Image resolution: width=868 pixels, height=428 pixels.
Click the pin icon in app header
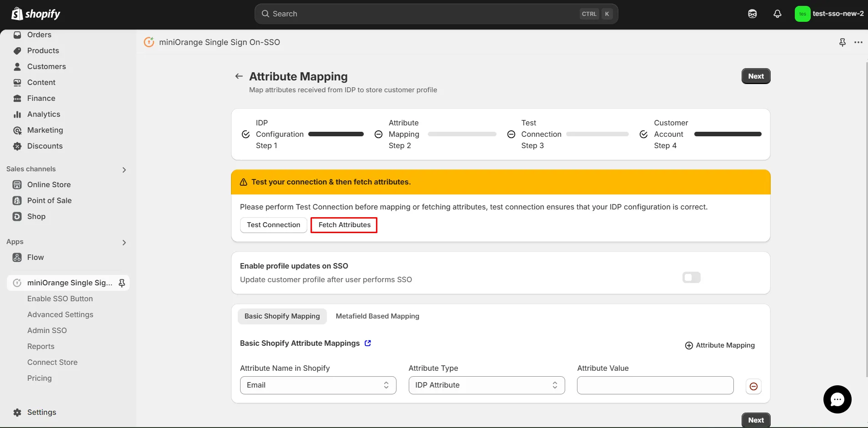843,42
